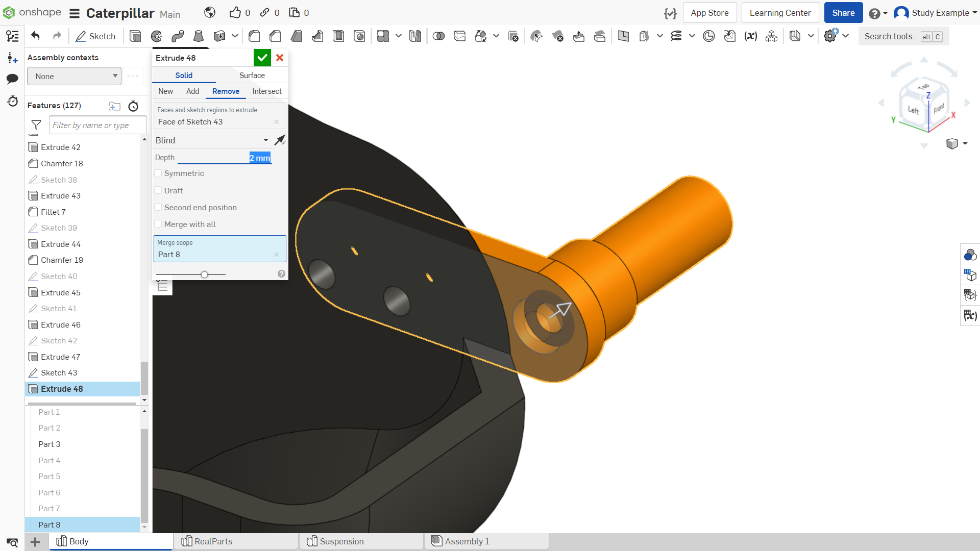Flip extrude direction arrow icon
Screen dimensions: 980x551
click(280, 140)
